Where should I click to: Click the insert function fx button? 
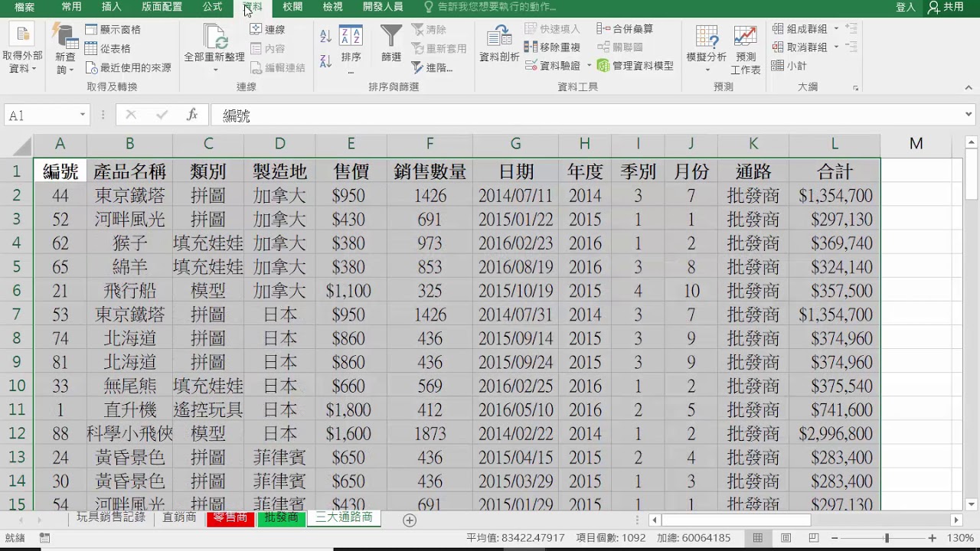click(x=192, y=115)
